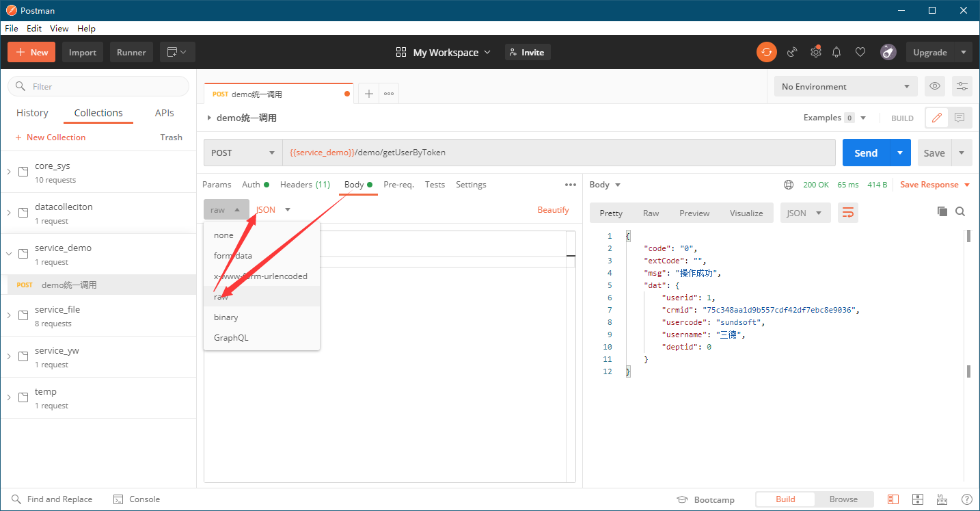Image resolution: width=980 pixels, height=511 pixels.
Task: Click the Import button
Action: 83,52
